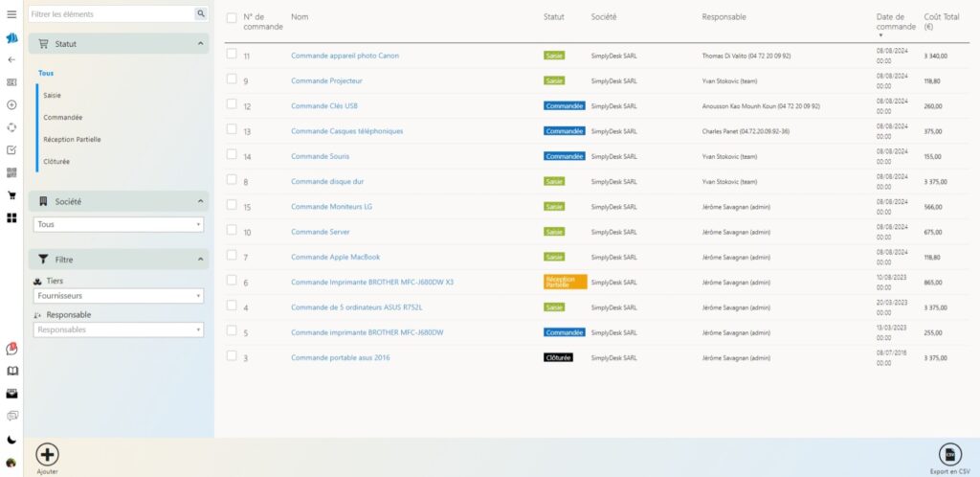Open the shopping cart sidebar icon
The width and height of the screenshot is (980, 477).
11,195
